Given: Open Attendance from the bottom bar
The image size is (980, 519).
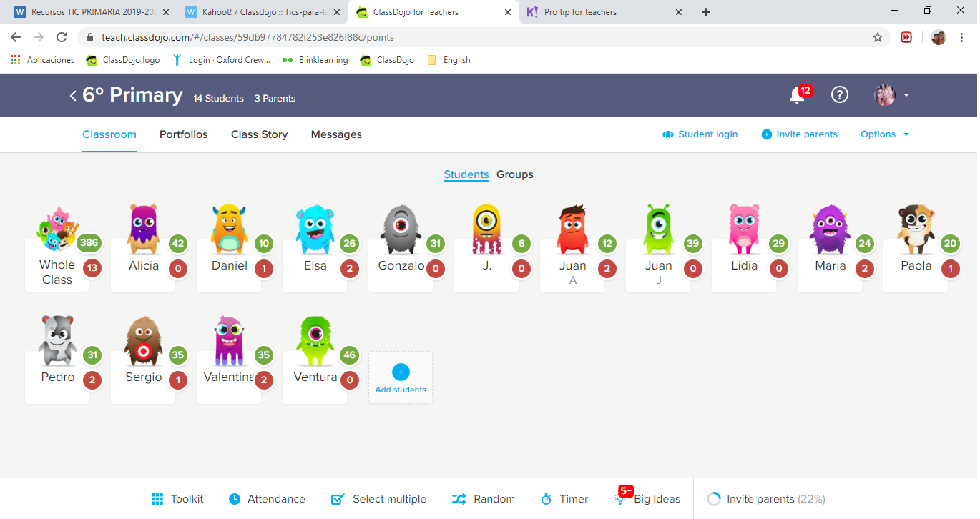Looking at the screenshot, I should click(x=267, y=499).
